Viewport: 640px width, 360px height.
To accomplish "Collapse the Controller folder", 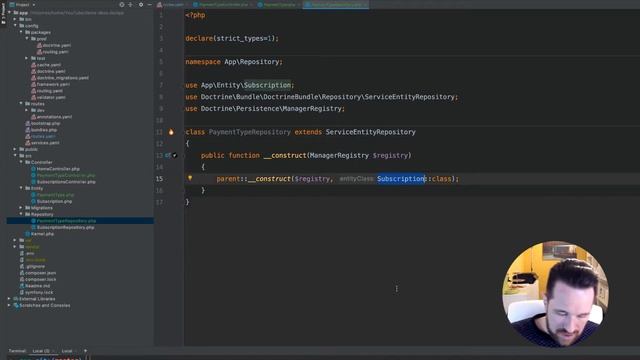I will (x=21, y=162).
